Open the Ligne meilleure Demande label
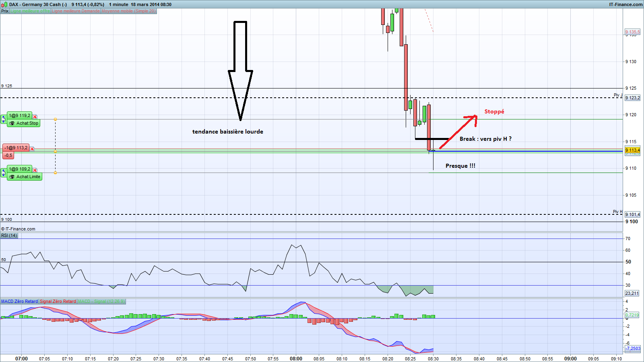This screenshot has width=644, height=362. click(x=76, y=11)
